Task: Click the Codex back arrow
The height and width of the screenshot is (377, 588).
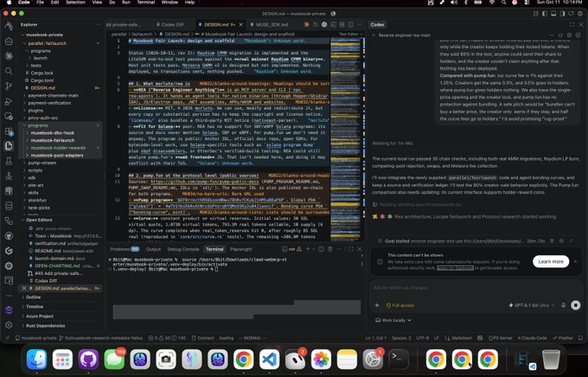Action: [374, 35]
